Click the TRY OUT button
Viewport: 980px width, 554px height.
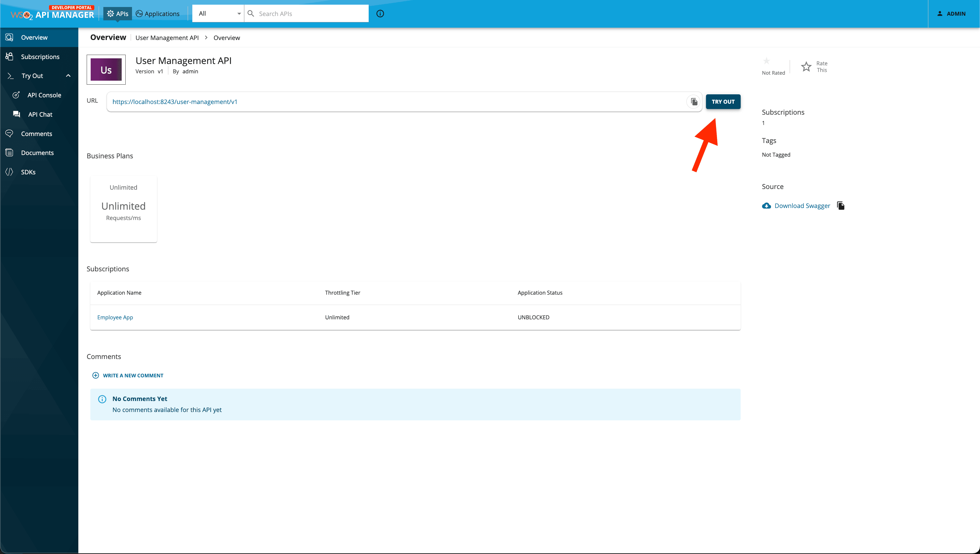722,102
